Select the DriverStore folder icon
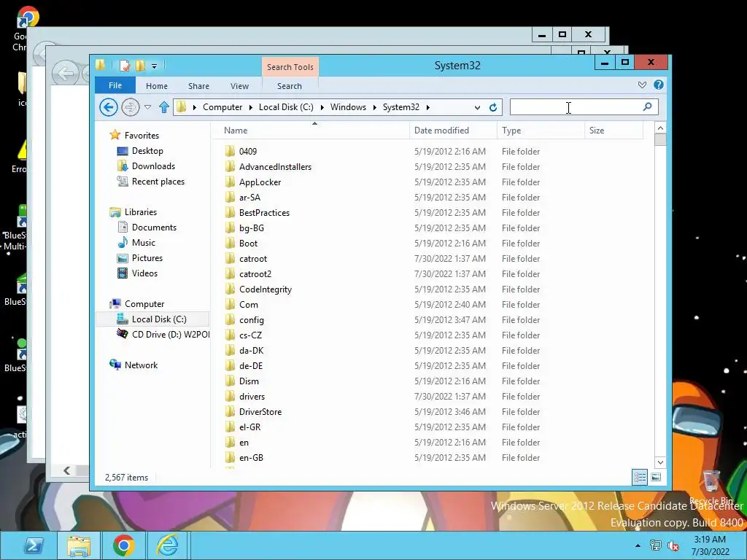This screenshot has width=747, height=560. [230, 411]
